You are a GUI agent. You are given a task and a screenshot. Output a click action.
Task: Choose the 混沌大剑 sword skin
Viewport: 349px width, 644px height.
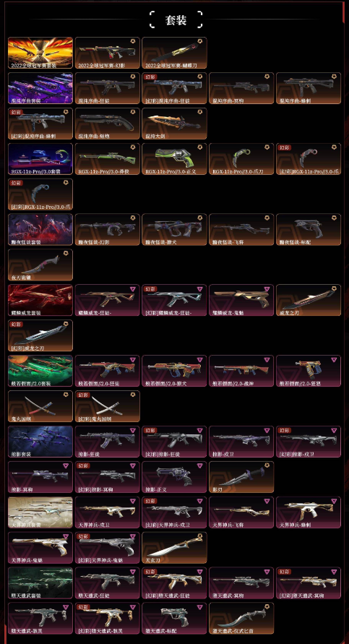174,124
